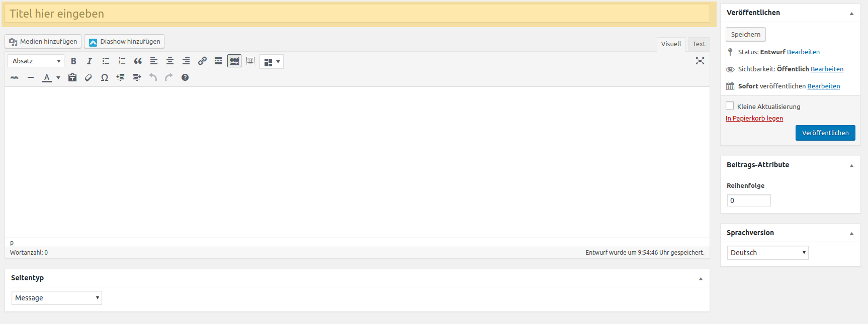
Task: Enable the Kleine Aktualisierung checkbox
Action: [x=730, y=106]
